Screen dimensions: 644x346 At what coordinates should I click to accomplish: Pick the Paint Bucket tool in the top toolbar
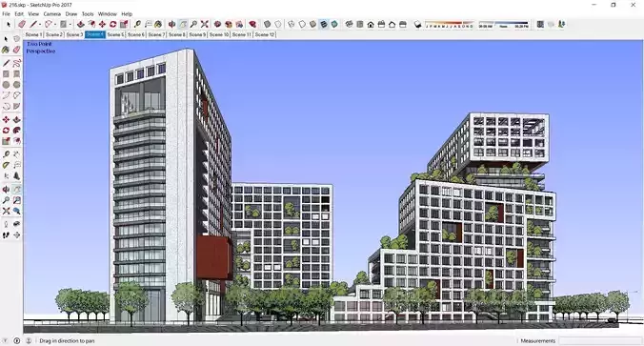pos(158,24)
